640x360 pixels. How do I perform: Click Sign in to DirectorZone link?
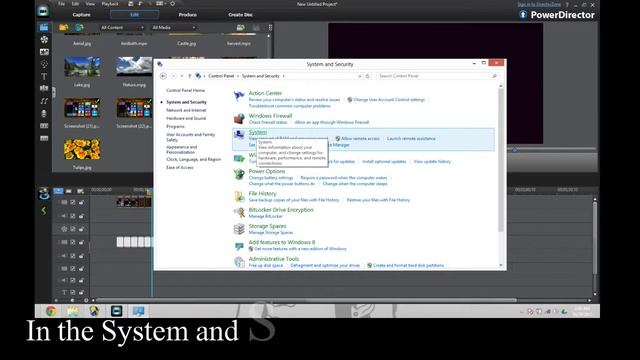coord(539,4)
